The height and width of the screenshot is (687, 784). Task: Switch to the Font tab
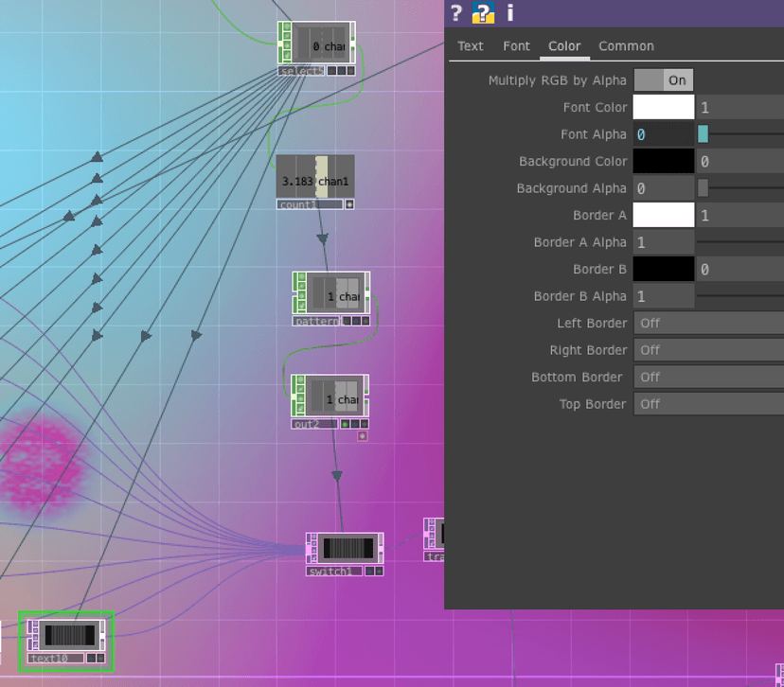[x=516, y=46]
